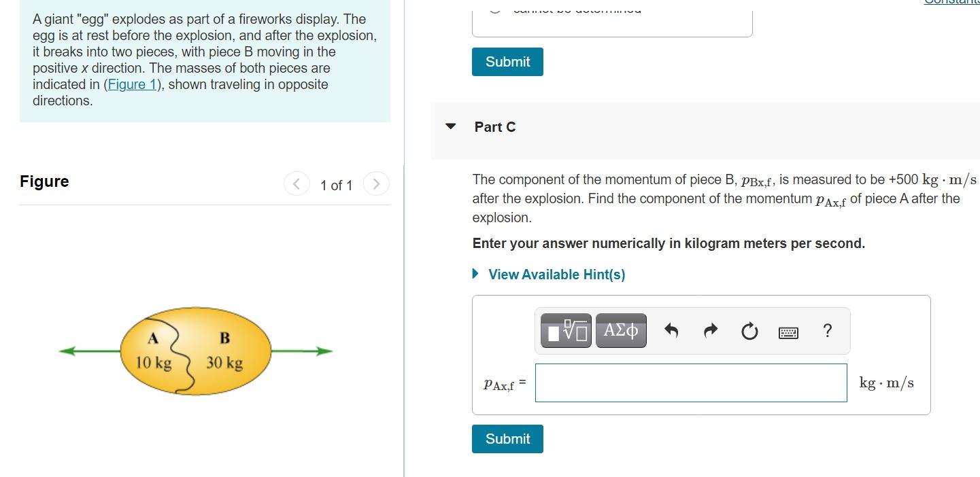The height and width of the screenshot is (477, 980).
Task: Click the help question mark icon
Action: (827, 331)
